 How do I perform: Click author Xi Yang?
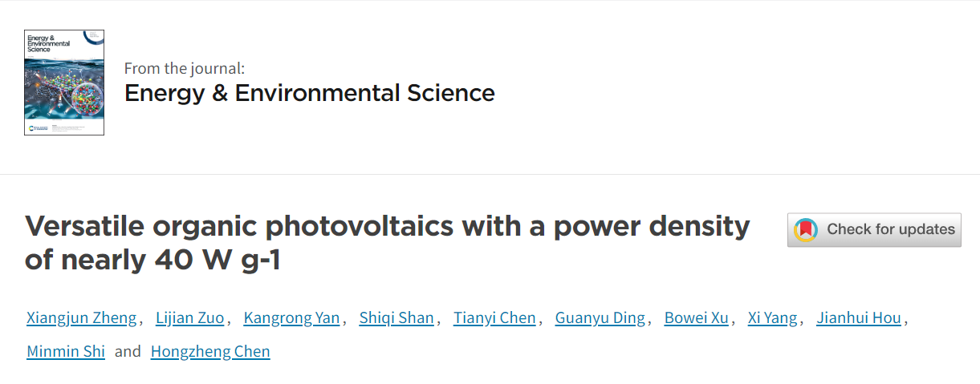tap(773, 318)
